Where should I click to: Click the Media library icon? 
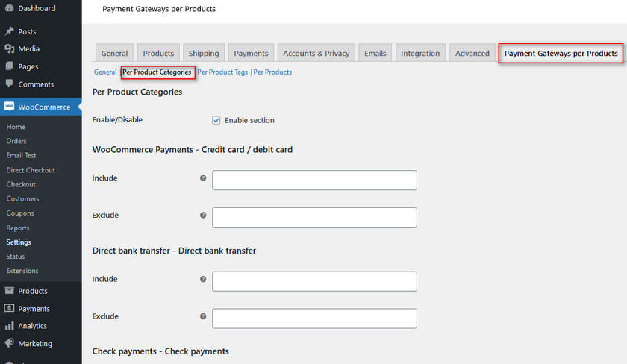coord(10,48)
